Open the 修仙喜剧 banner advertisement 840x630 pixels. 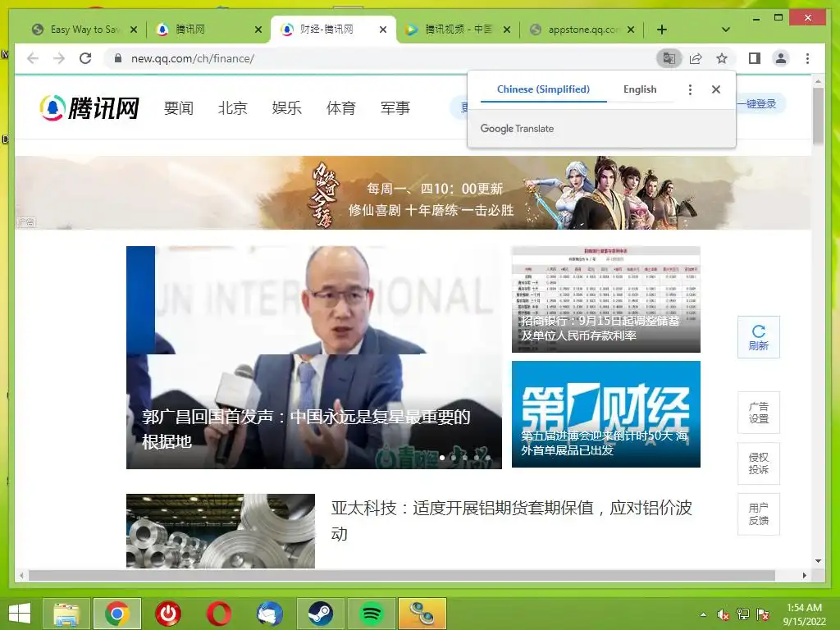coord(413,193)
